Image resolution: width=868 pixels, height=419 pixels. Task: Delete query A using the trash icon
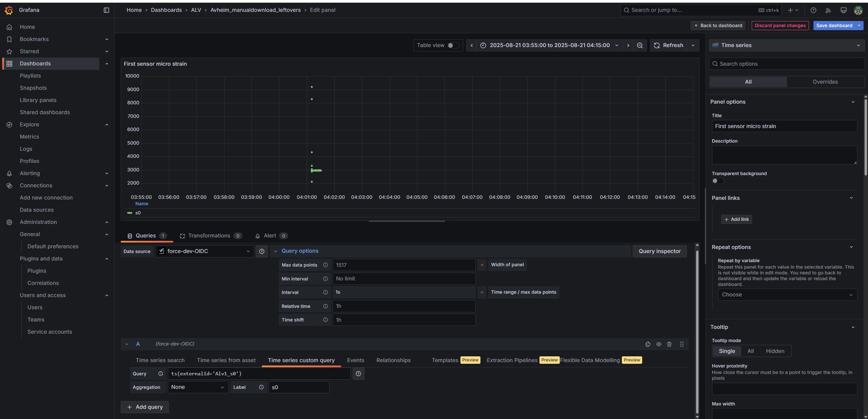669,344
